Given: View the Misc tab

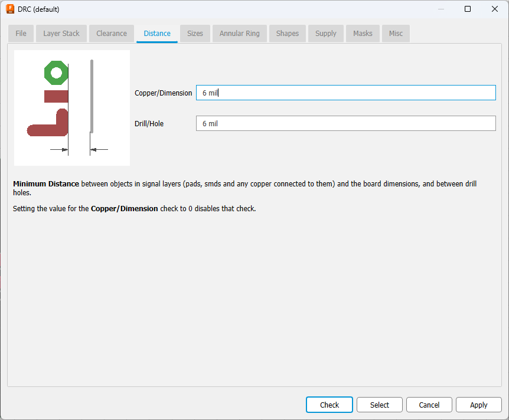Looking at the screenshot, I should 396,34.
